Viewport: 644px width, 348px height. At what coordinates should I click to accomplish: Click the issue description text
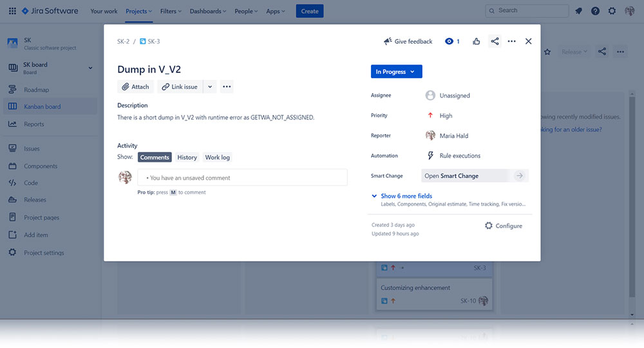[216, 117]
